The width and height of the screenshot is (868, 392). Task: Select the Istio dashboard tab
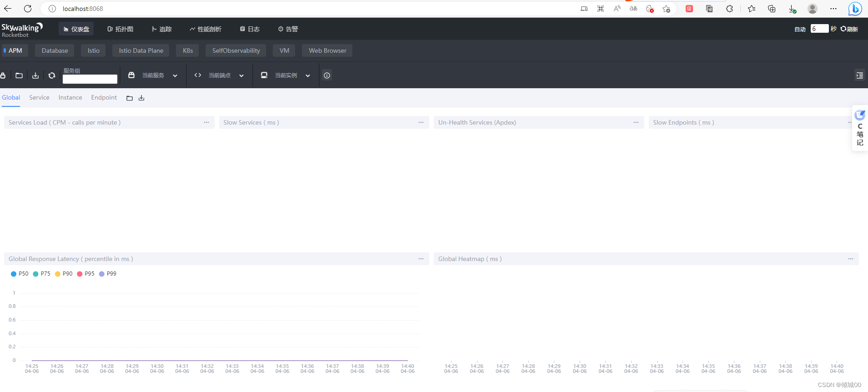[93, 50]
